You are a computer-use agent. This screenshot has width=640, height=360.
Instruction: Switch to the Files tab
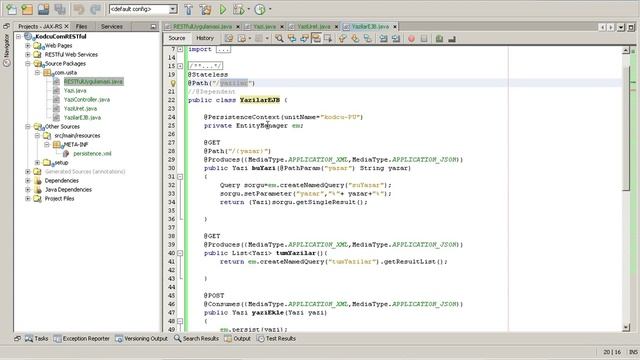81,26
